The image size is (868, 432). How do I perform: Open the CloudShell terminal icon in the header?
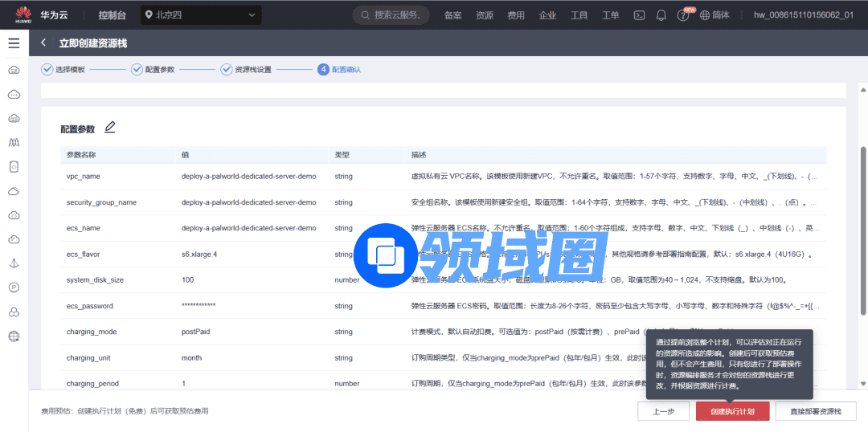[x=640, y=15]
